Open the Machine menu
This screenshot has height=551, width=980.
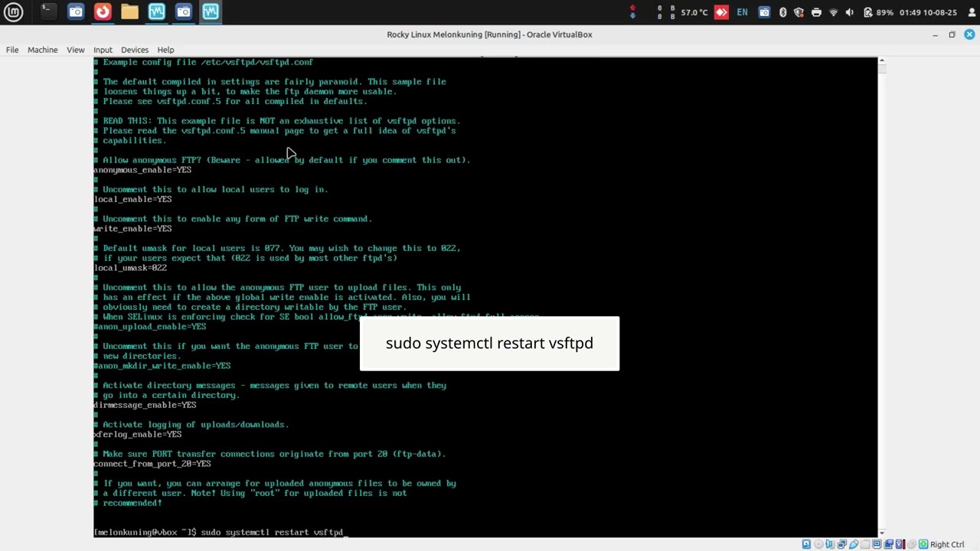click(x=42, y=50)
